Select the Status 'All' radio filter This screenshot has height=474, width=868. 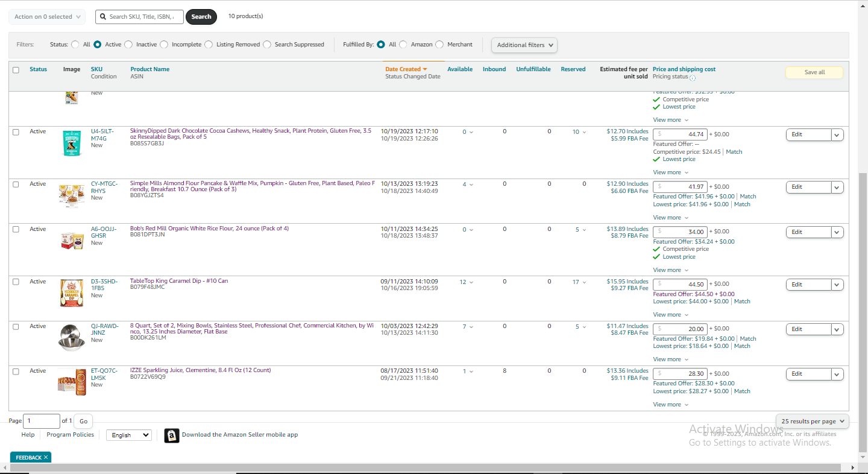pyautogui.click(x=75, y=45)
